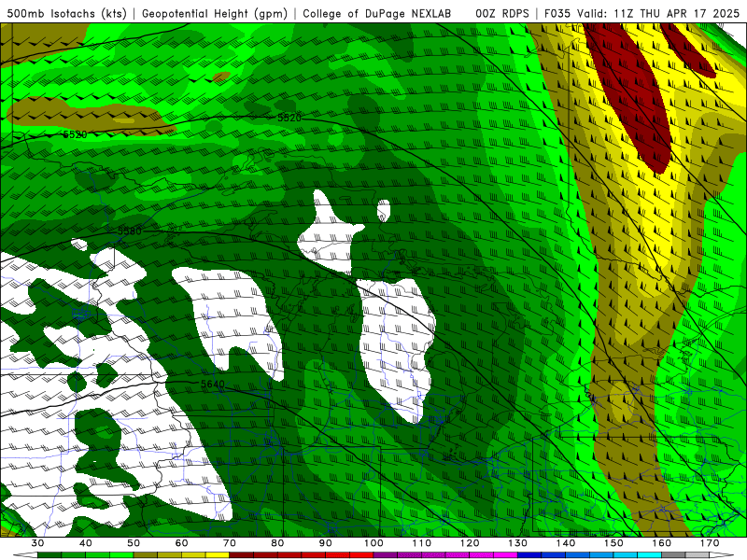This screenshot has width=747, height=560.
Task: Click the 100 value on the color scale
Action: tap(373, 543)
